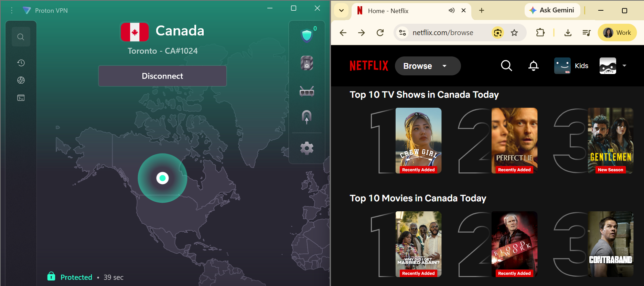
Task: Click the Netflix logo
Action: pos(369,66)
